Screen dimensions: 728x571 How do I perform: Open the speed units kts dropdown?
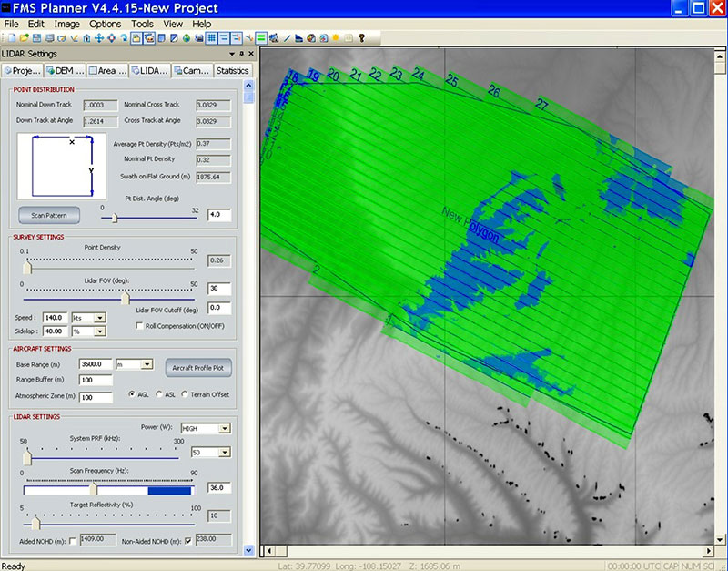click(x=100, y=317)
